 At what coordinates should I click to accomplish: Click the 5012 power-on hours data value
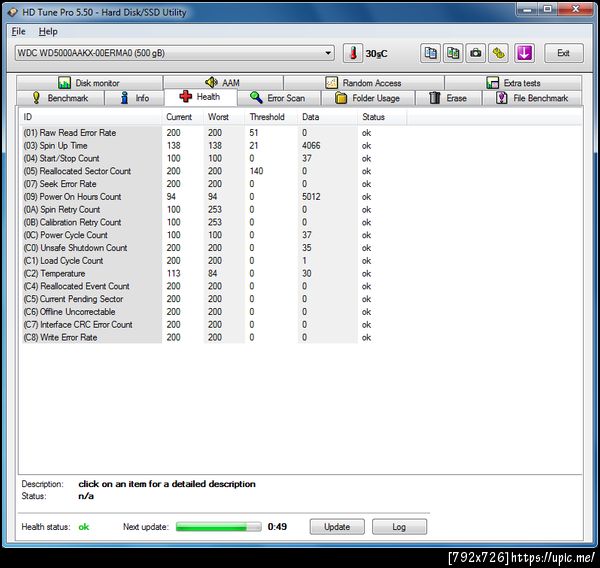[x=311, y=197]
